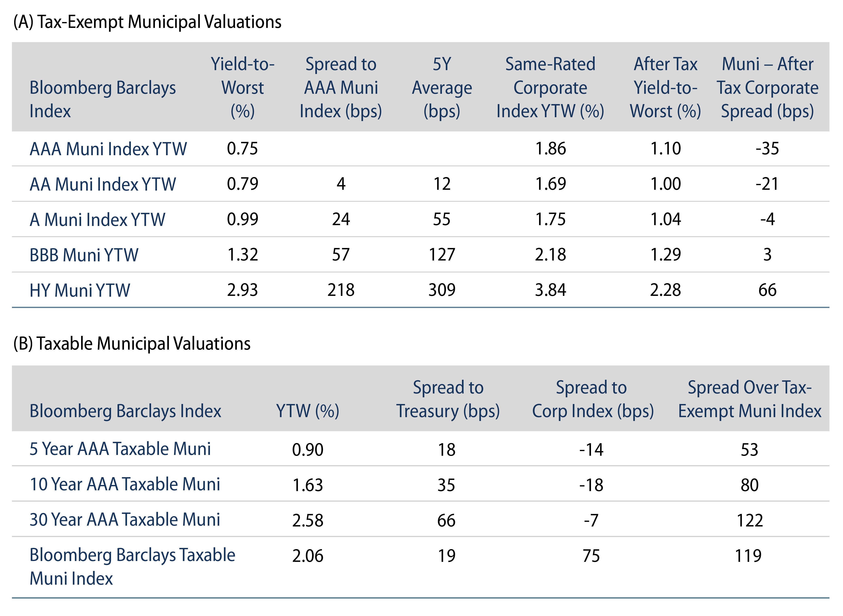Click the "5Y Average (bps)" column header

click(442, 88)
